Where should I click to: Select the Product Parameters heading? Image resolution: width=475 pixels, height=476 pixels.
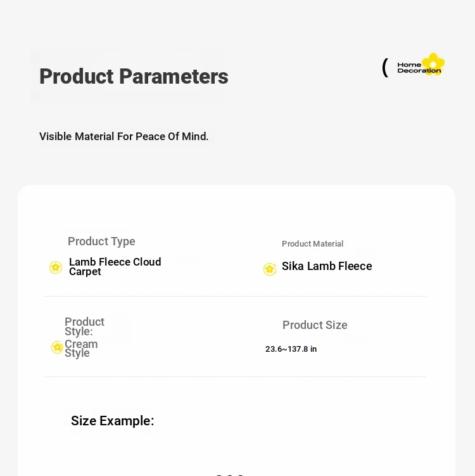(134, 76)
